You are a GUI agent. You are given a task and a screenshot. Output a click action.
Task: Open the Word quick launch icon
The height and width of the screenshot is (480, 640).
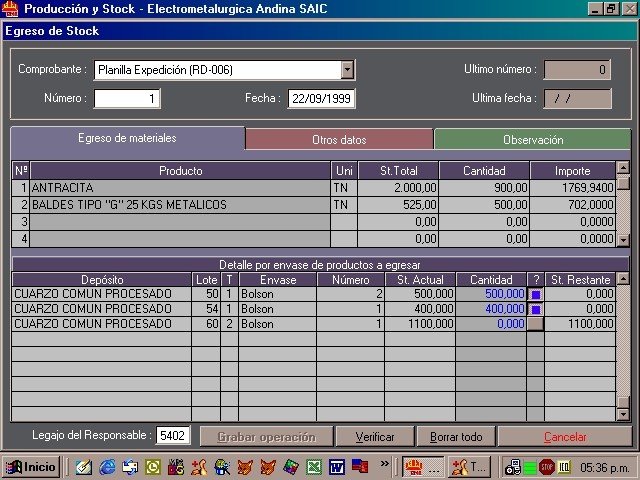click(x=337, y=467)
